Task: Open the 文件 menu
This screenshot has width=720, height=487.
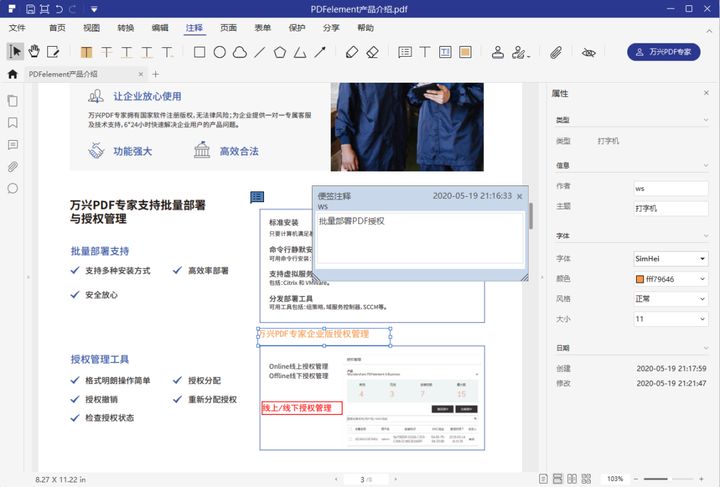Action: pyautogui.click(x=17, y=28)
